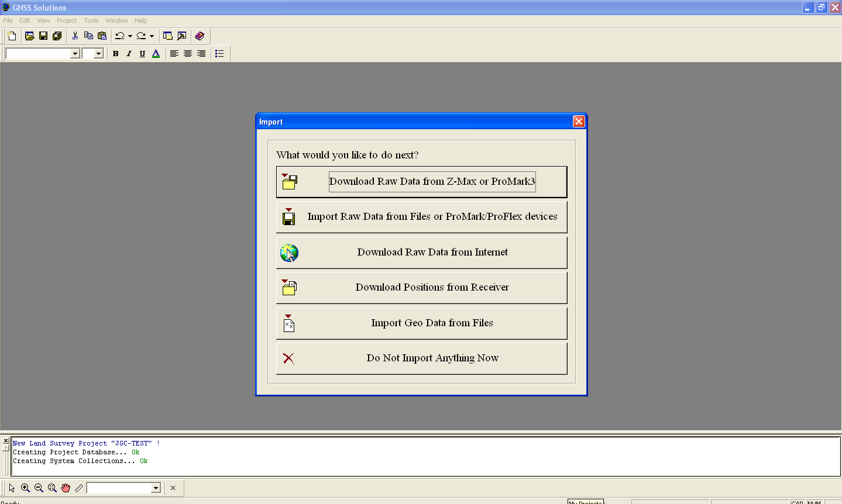Open the Window menu
Screen dimensions: 842x504
coord(116,20)
